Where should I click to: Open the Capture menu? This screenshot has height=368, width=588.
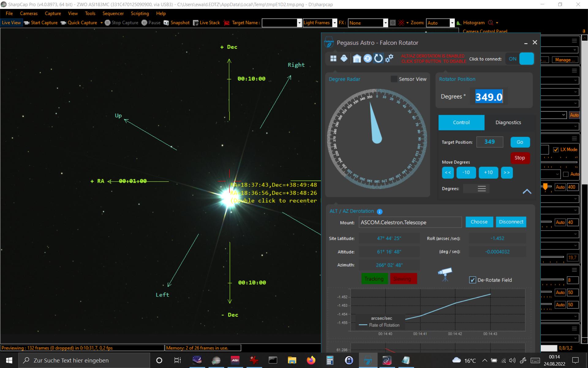(x=53, y=13)
